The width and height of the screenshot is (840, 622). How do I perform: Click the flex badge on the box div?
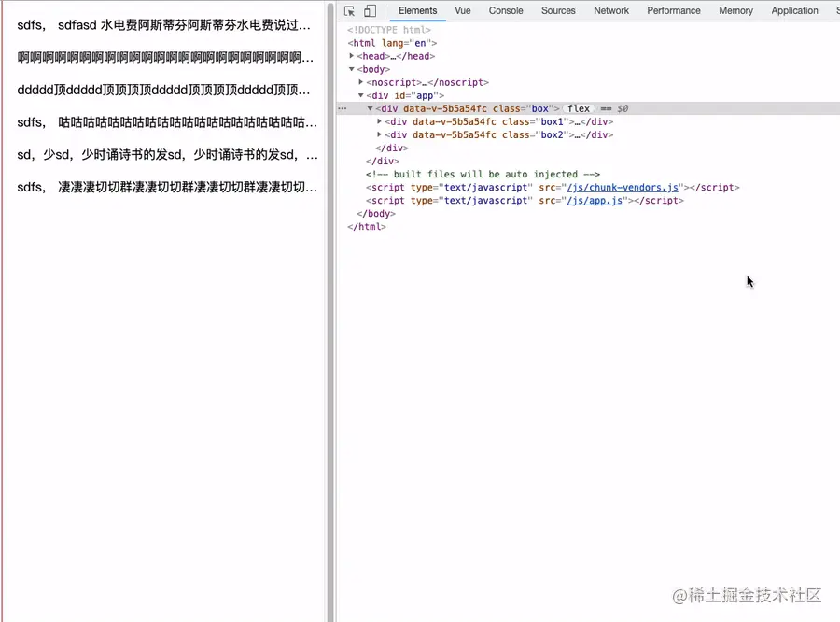(579, 108)
